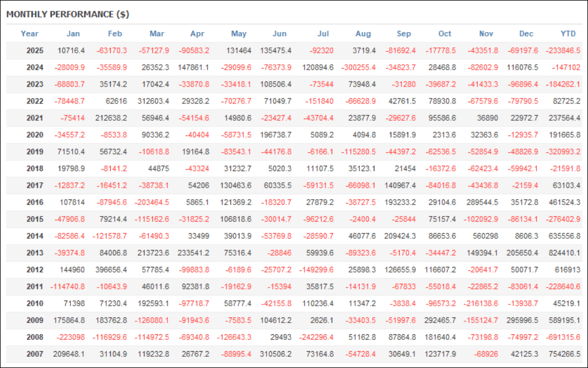Click the 2007 June value 310506.2

point(275,354)
